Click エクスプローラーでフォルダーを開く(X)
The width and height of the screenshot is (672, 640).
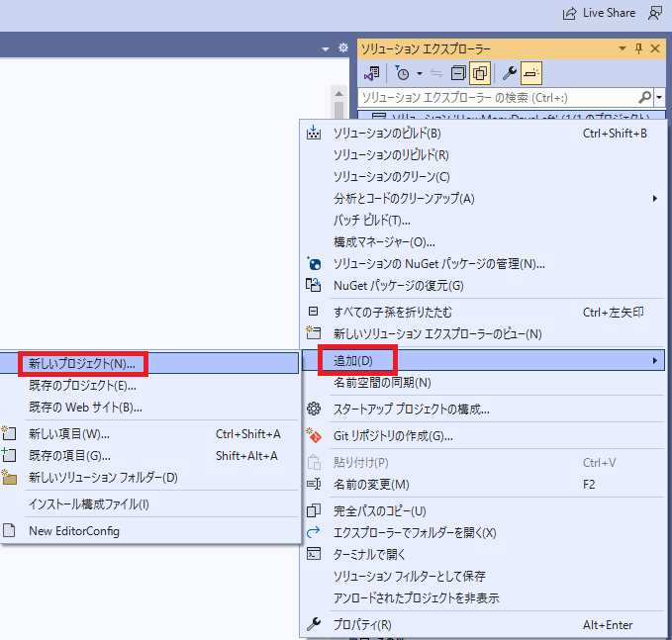point(484,533)
